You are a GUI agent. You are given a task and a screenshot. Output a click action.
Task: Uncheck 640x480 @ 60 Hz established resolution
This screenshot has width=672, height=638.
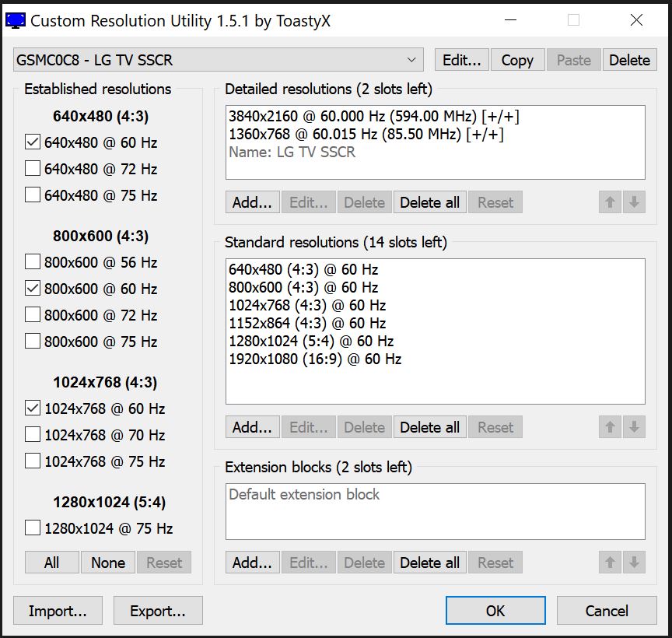(x=33, y=142)
